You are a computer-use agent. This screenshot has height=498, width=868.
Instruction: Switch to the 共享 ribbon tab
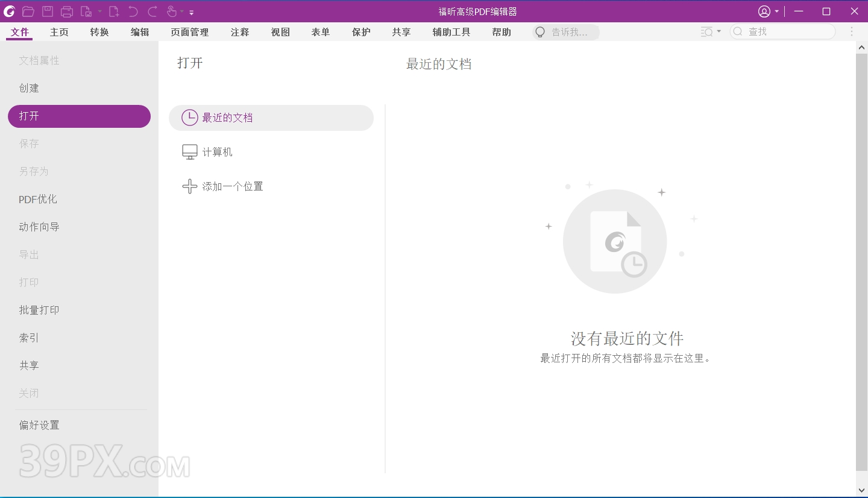point(401,33)
